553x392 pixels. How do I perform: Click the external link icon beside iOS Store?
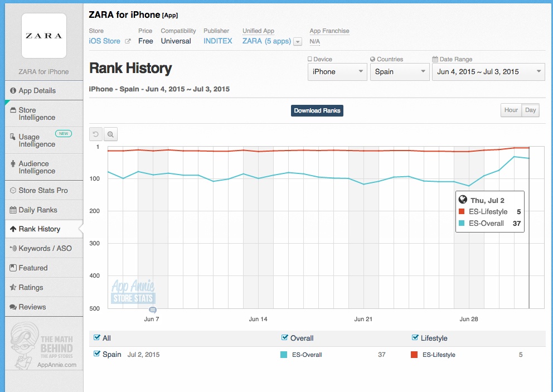click(128, 41)
